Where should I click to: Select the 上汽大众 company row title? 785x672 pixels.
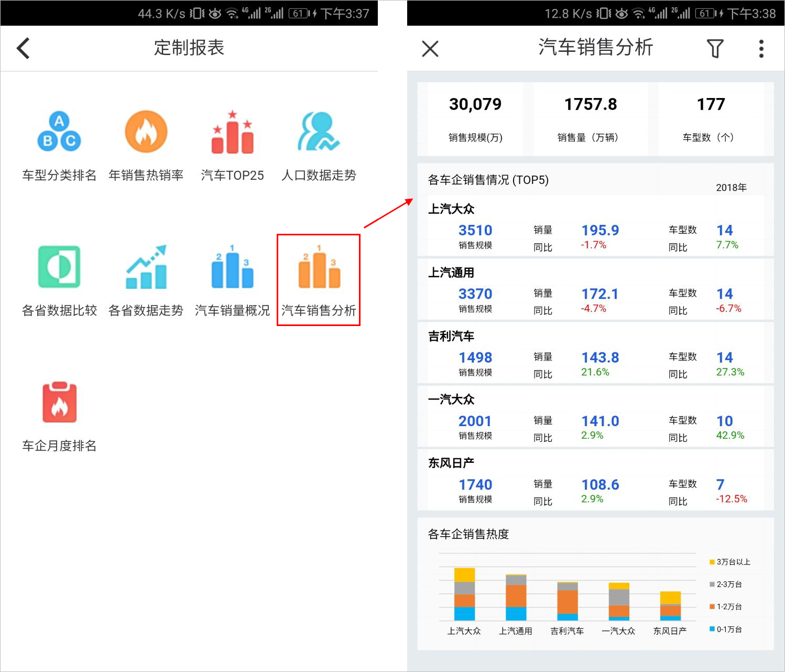pyautogui.click(x=451, y=209)
